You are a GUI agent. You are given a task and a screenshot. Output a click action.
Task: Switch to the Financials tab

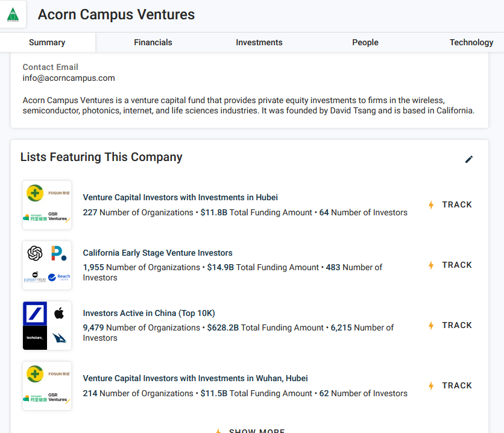[153, 42]
